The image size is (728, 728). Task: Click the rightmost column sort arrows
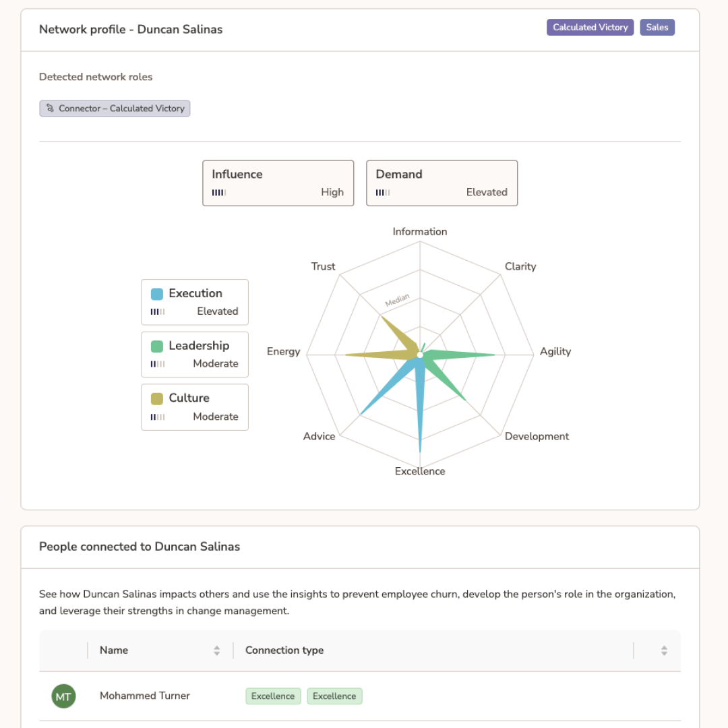click(664, 650)
